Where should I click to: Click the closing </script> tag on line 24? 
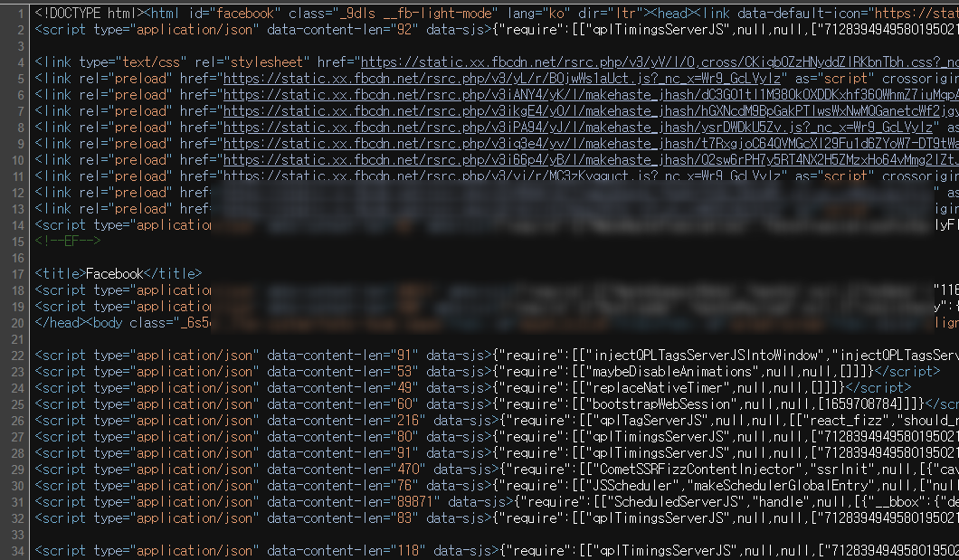[878, 387]
